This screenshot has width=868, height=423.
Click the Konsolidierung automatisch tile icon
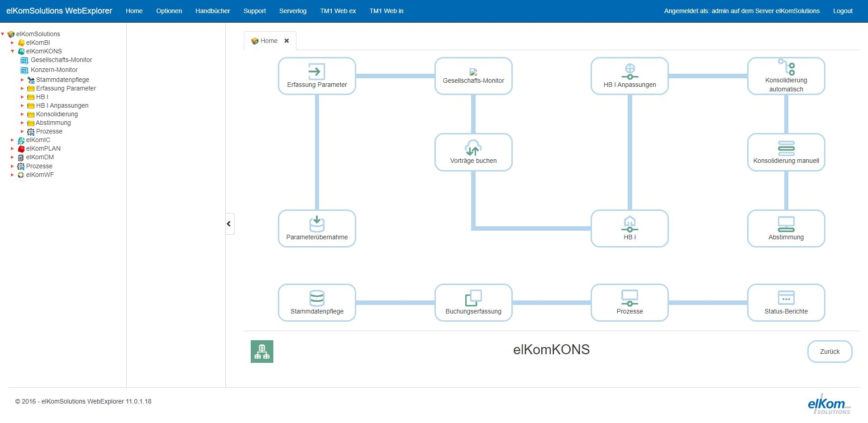coord(786,67)
